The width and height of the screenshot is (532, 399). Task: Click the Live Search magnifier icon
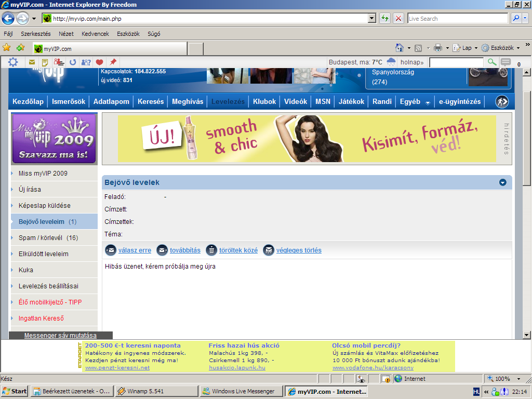pyautogui.click(x=516, y=18)
